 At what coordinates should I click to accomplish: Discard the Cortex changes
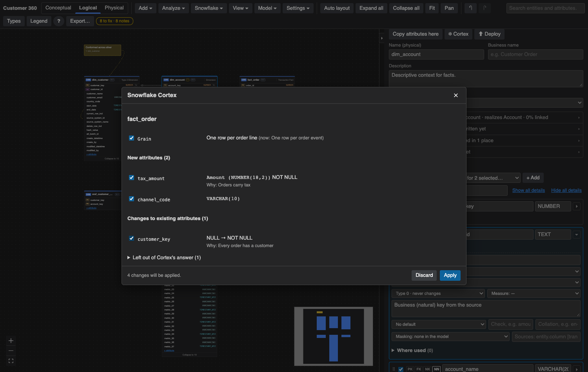(x=424, y=275)
